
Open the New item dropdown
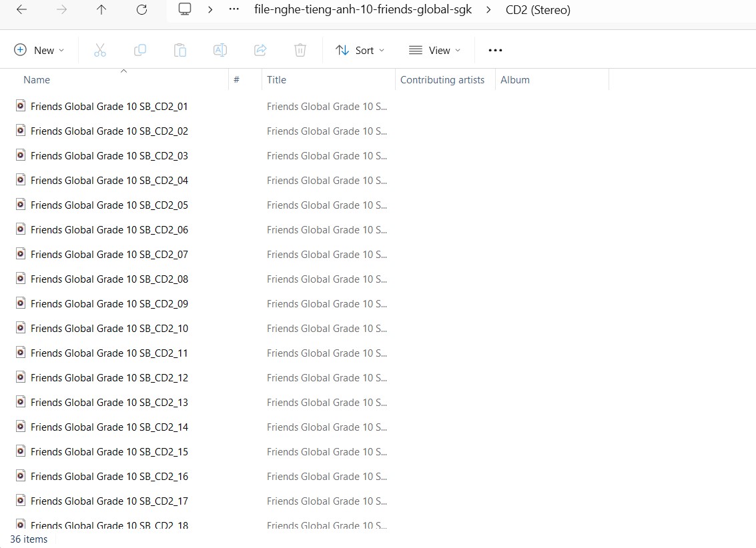pos(39,49)
